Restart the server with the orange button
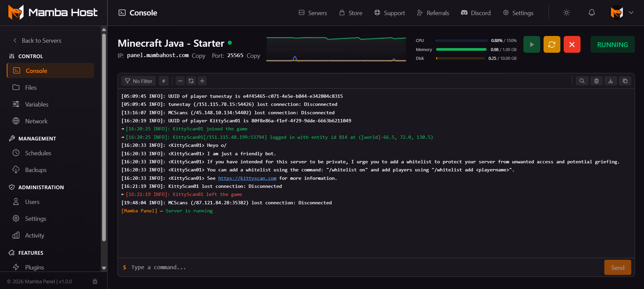 tap(552, 44)
